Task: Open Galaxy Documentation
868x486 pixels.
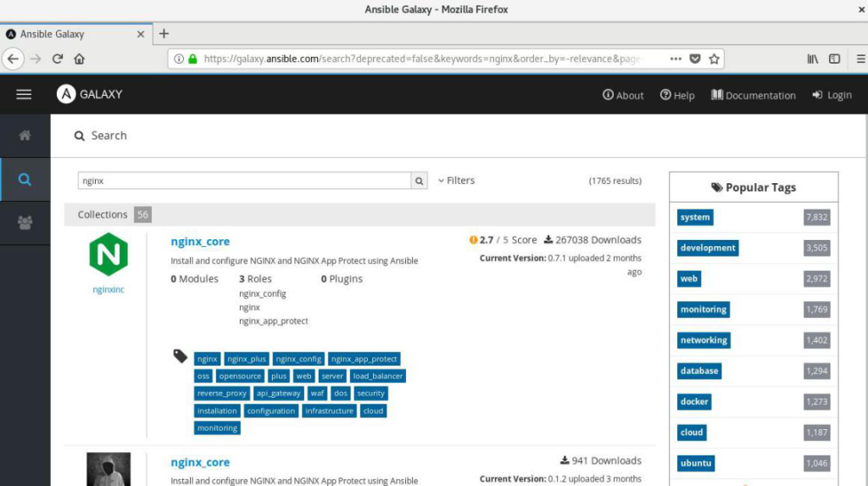Action: click(x=754, y=95)
